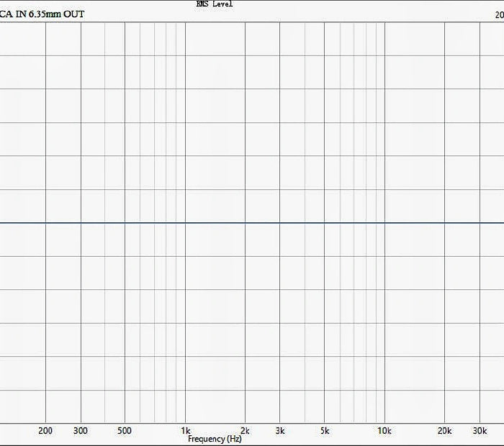Select the Frequency (Hz) axis label
The image size is (504, 446).
point(215,439)
